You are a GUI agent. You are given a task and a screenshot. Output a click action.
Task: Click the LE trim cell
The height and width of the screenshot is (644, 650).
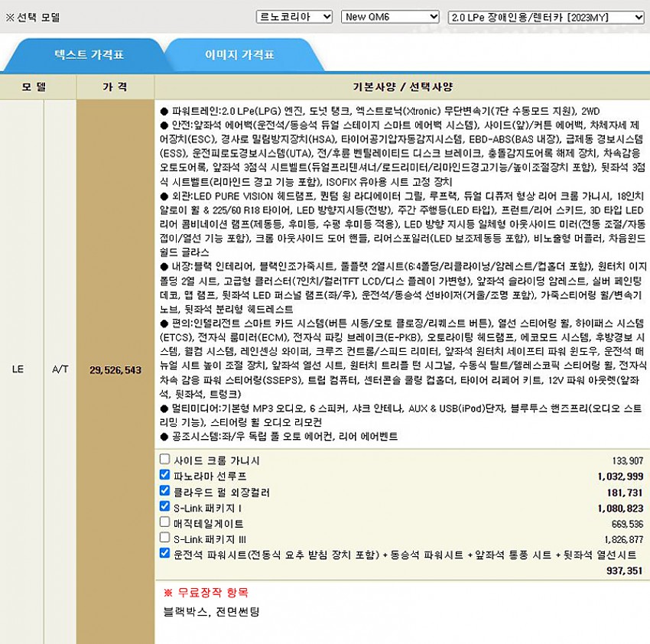(18, 369)
